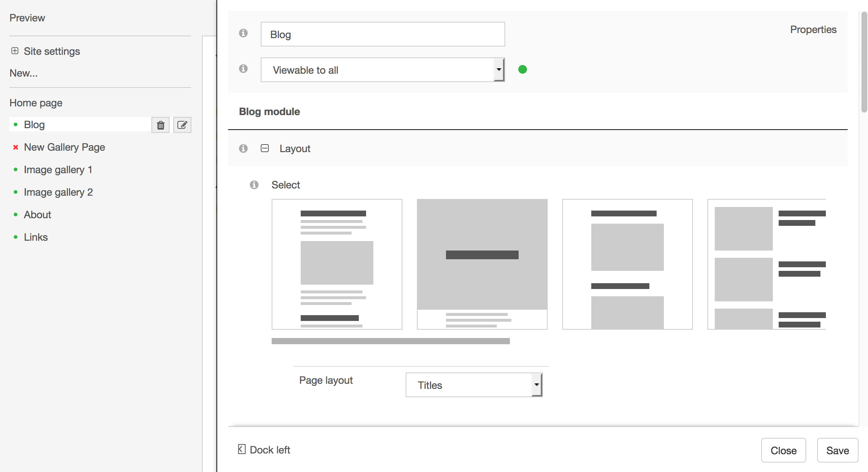This screenshot has width=868, height=472.
Task: Select the About page in sidebar
Action: tap(37, 215)
